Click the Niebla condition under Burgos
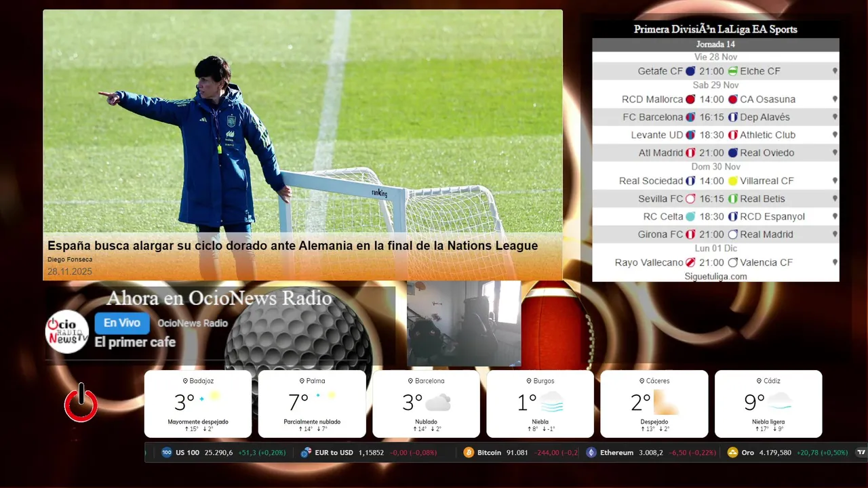Screen dimensions: 868x488 pyautogui.click(x=540, y=422)
